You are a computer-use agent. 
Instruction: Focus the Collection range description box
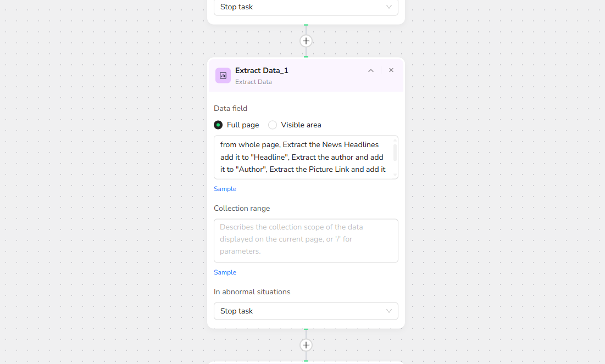[306, 240]
